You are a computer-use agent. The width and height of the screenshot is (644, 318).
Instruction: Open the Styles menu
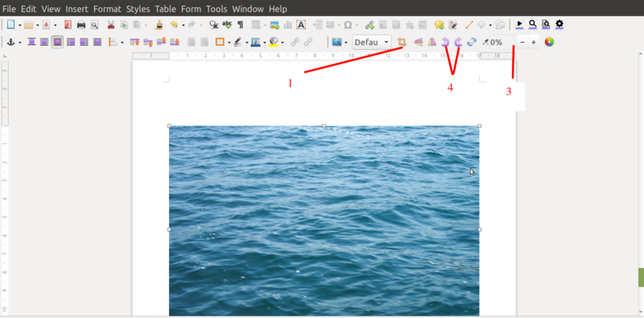point(138,9)
